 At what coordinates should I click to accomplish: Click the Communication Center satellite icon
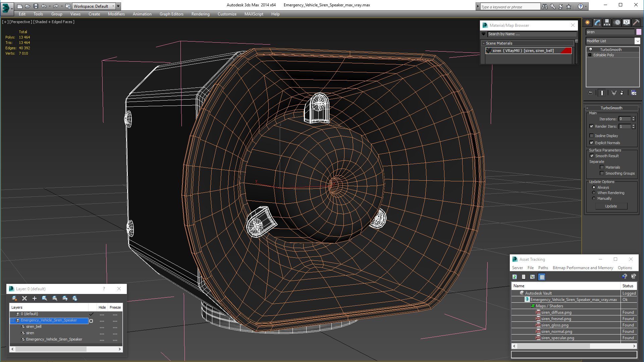click(560, 6)
